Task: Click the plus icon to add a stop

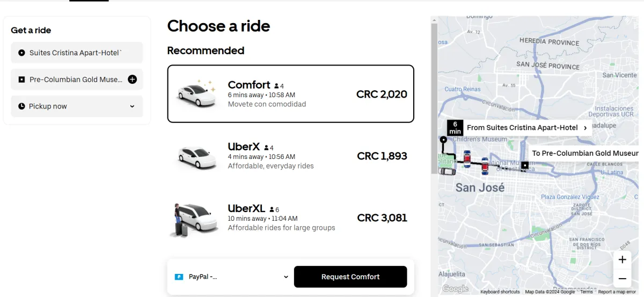Action: coord(133,79)
